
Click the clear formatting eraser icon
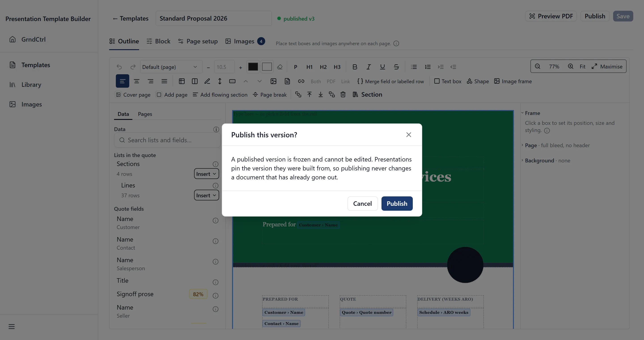280,67
